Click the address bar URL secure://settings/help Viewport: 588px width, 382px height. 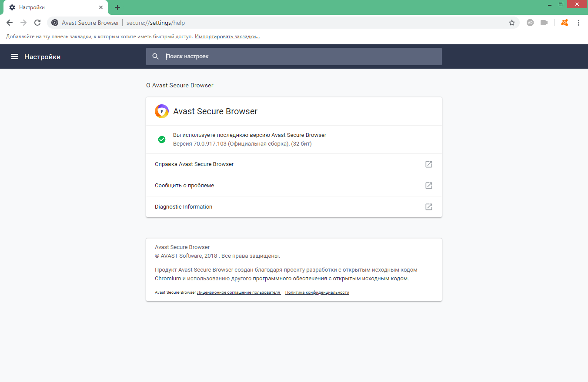[156, 23]
